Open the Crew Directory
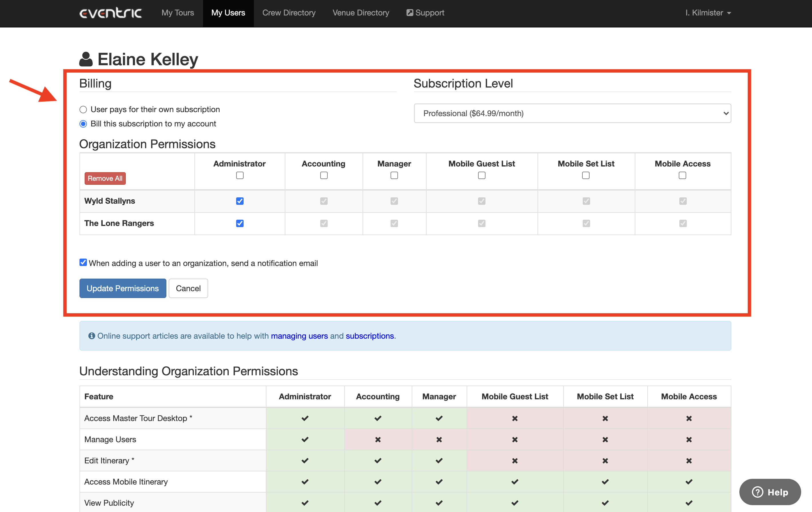 coord(289,13)
